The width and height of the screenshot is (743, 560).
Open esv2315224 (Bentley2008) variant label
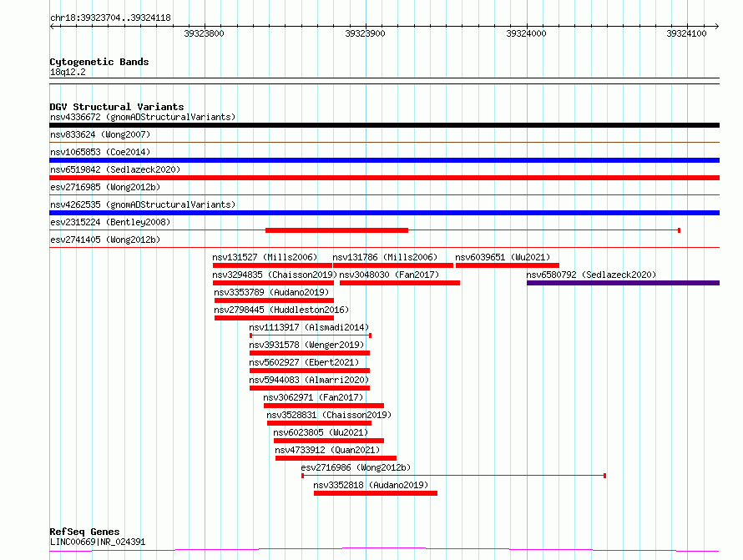click(x=110, y=222)
